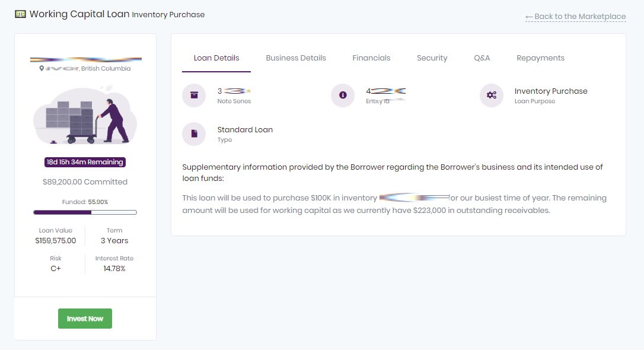Click the C+ risk rating value
This screenshot has width=644, height=350.
click(56, 269)
